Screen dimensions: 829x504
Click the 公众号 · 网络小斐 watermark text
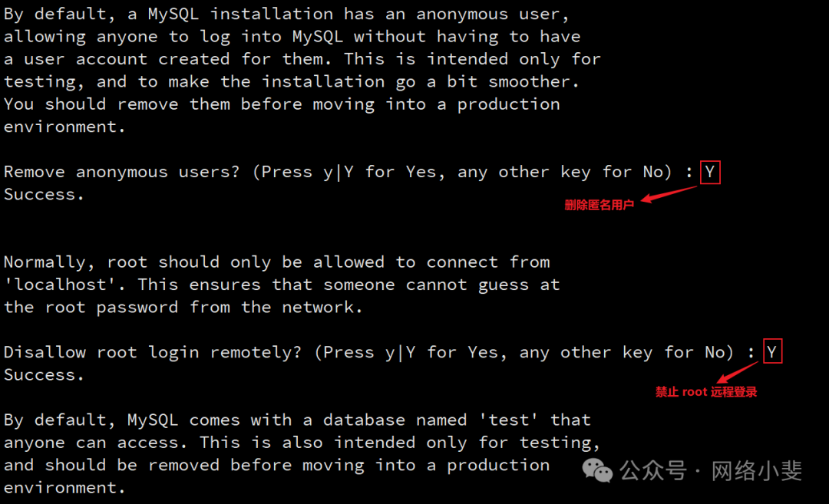pyautogui.click(x=711, y=470)
